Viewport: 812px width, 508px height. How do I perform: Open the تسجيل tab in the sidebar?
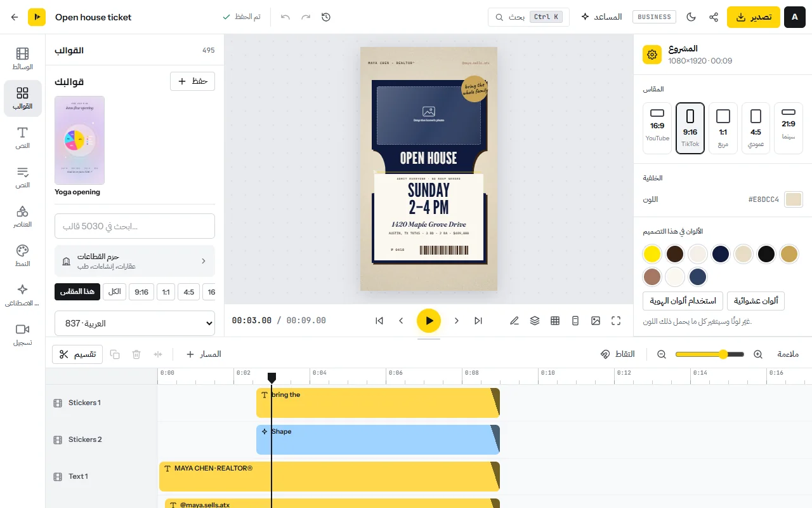23,335
